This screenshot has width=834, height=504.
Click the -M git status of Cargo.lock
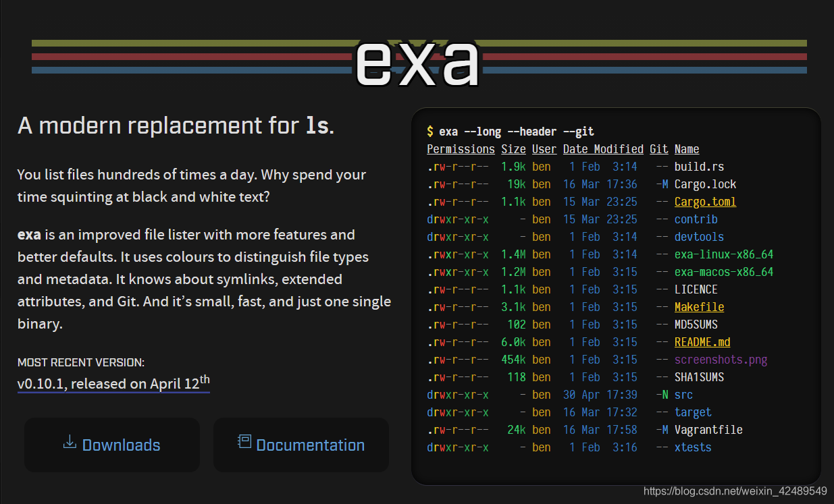662,184
